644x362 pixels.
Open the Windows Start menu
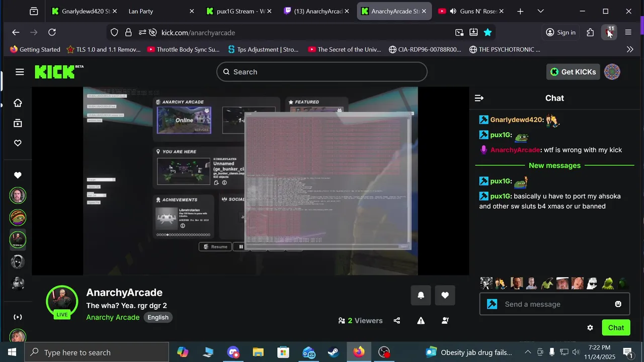click(12, 352)
